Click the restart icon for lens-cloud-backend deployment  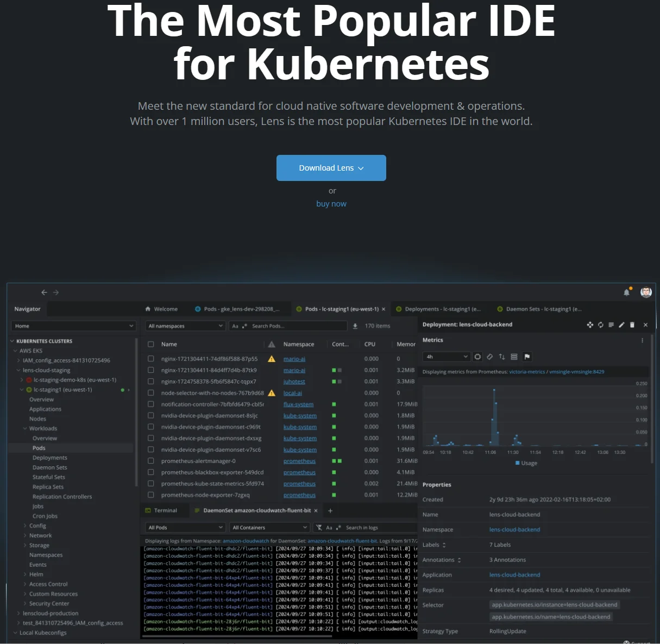pos(601,325)
